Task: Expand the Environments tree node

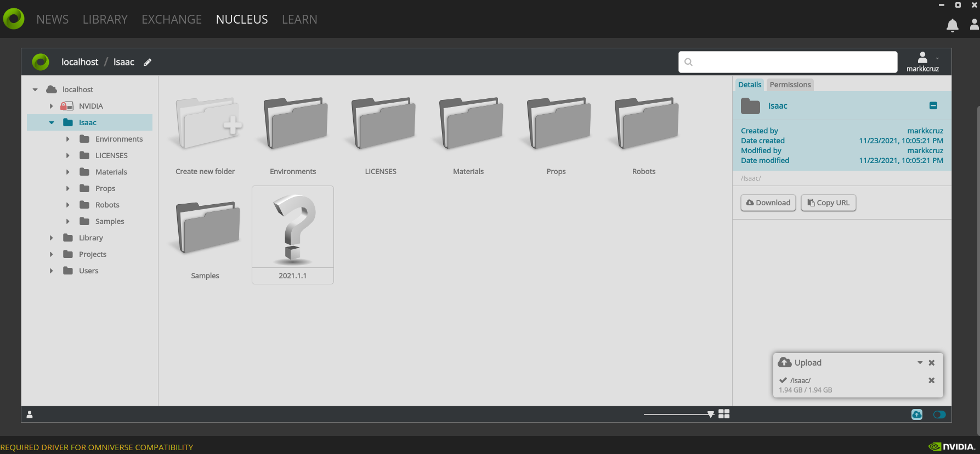Action: 68,139
